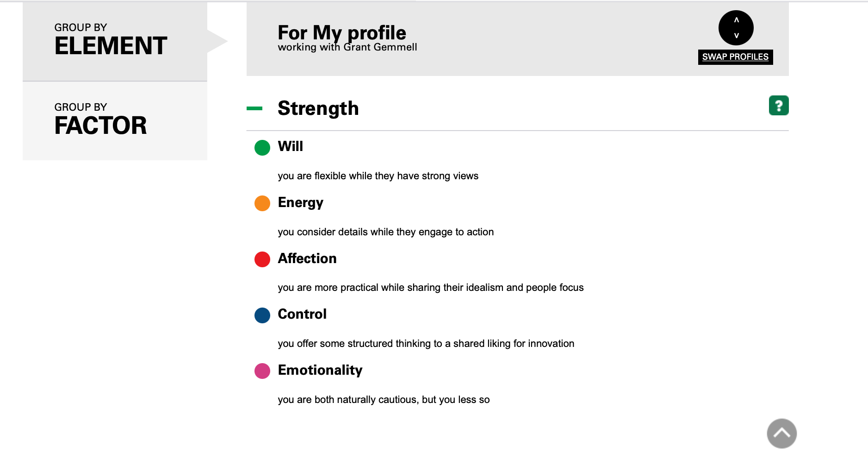This screenshot has width=868, height=453.
Task: Click the grey scroll-to-top chevron button
Action: tap(781, 434)
